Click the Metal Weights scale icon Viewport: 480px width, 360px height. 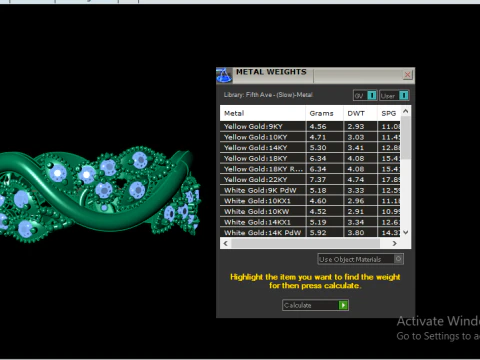224,75
